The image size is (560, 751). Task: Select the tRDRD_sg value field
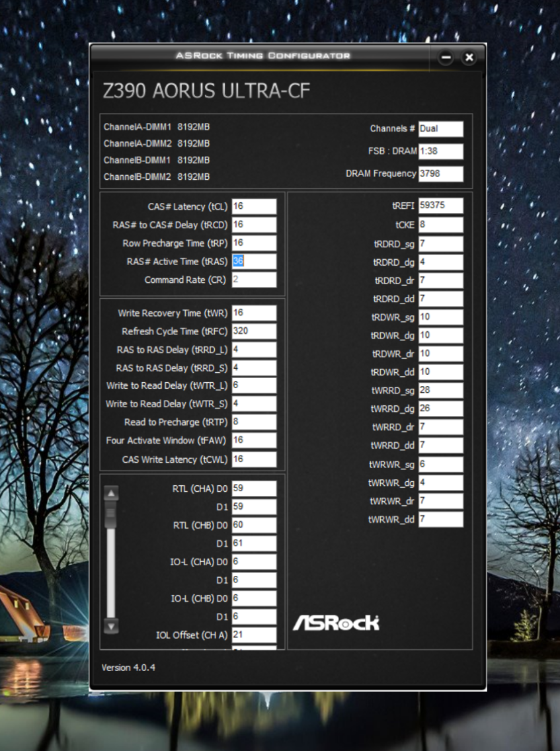click(441, 244)
